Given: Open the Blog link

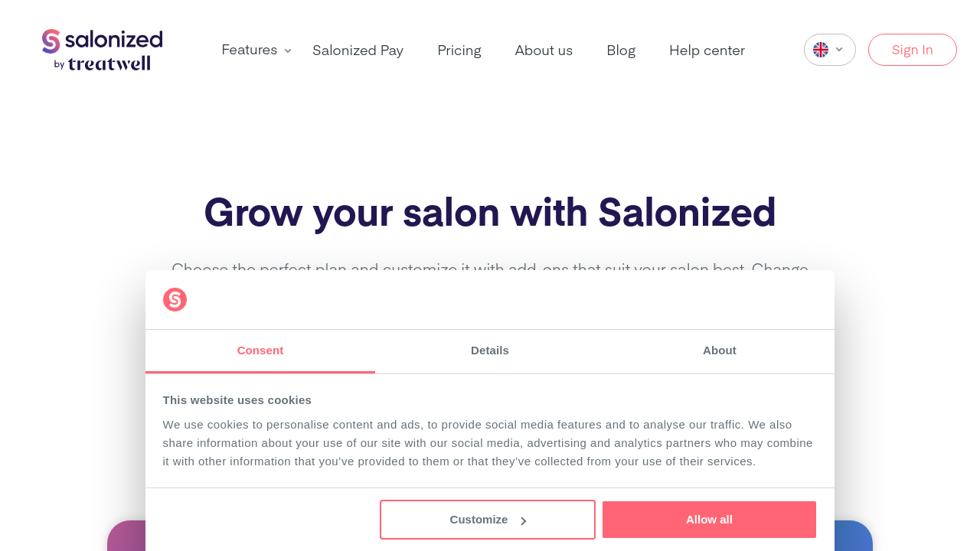Looking at the screenshot, I should click(621, 51).
